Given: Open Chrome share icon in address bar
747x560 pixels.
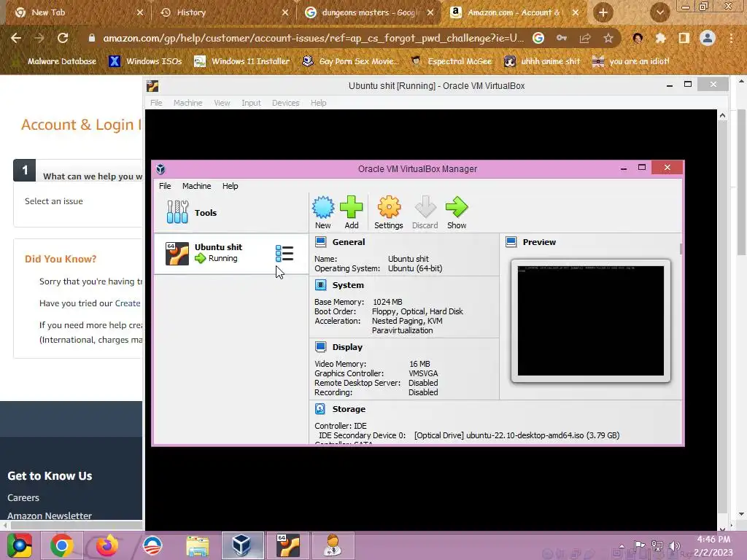Looking at the screenshot, I should [585, 38].
